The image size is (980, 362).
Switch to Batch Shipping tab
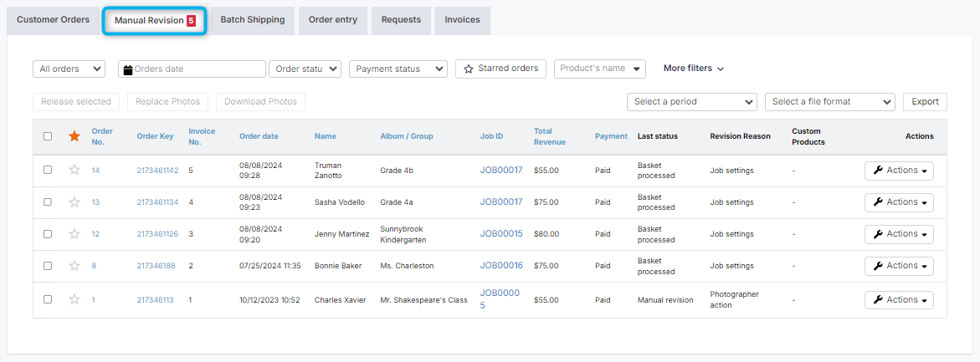pos(253,20)
